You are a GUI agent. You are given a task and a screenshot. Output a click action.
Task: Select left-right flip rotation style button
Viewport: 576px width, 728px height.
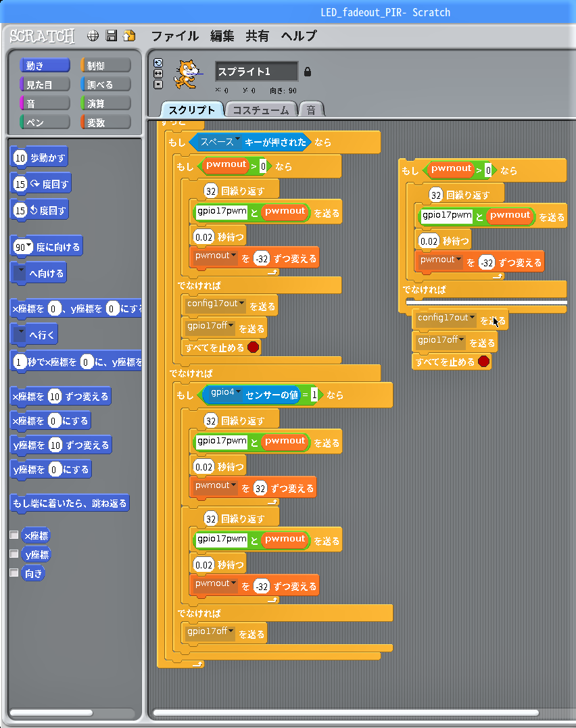pos(158,74)
